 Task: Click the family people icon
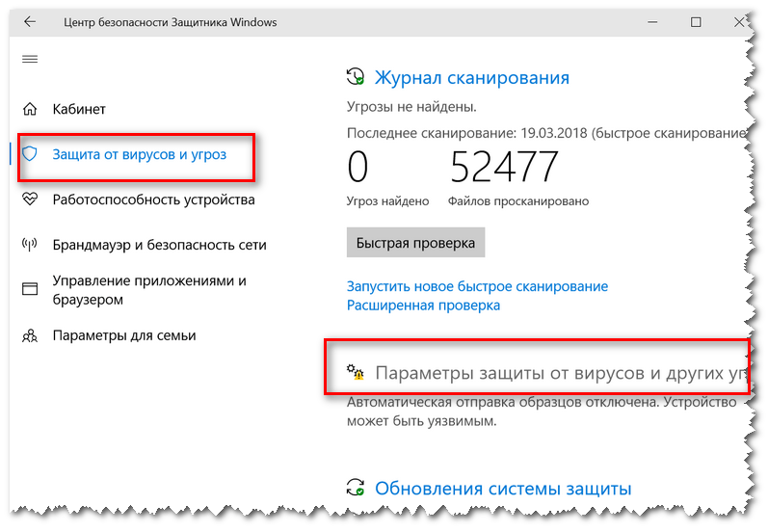[30, 335]
